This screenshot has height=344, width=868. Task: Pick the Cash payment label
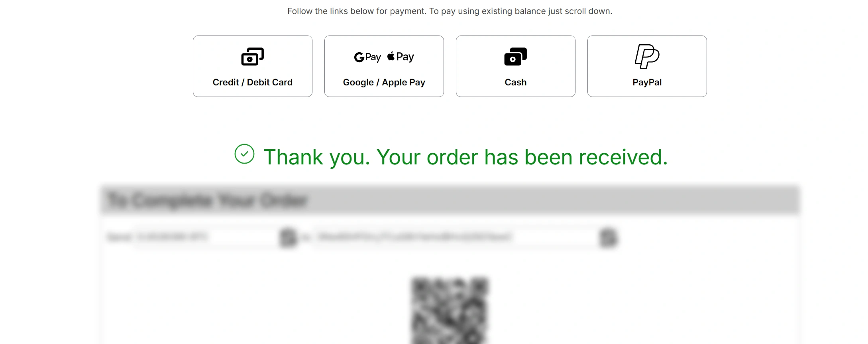tap(516, 82)
